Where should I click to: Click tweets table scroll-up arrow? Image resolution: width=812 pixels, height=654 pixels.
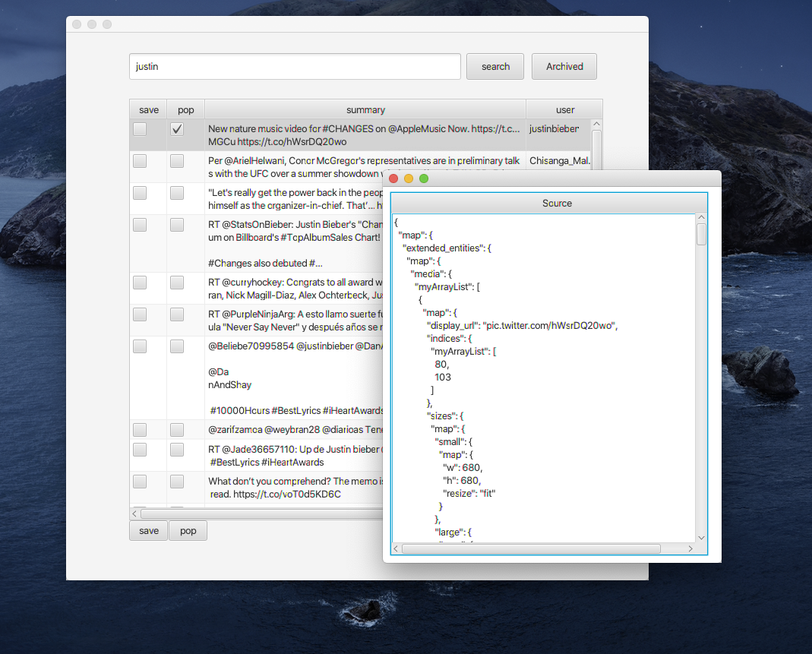[x=596, y=125]
